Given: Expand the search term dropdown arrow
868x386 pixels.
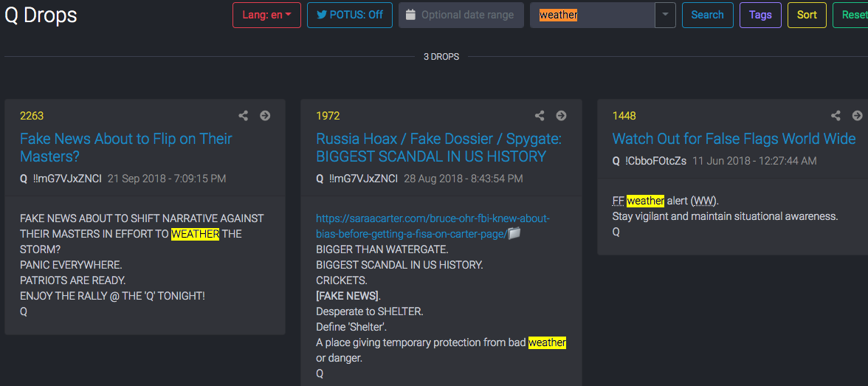Looking at the screenshot, I should [x=666, y=15].
